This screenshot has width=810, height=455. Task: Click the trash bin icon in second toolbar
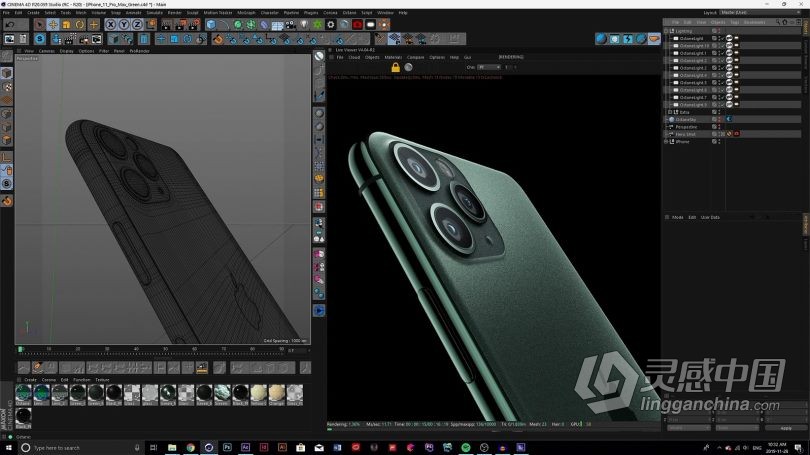click(x=144, y=39)
